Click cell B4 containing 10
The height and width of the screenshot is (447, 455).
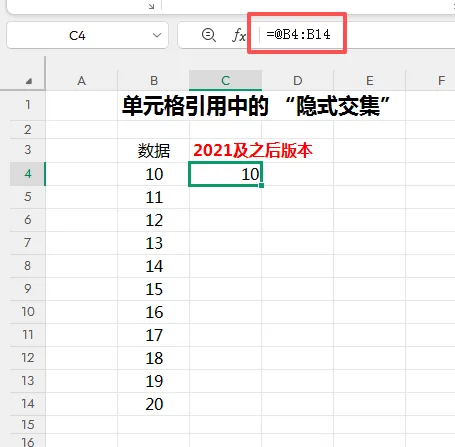[154, 174]
